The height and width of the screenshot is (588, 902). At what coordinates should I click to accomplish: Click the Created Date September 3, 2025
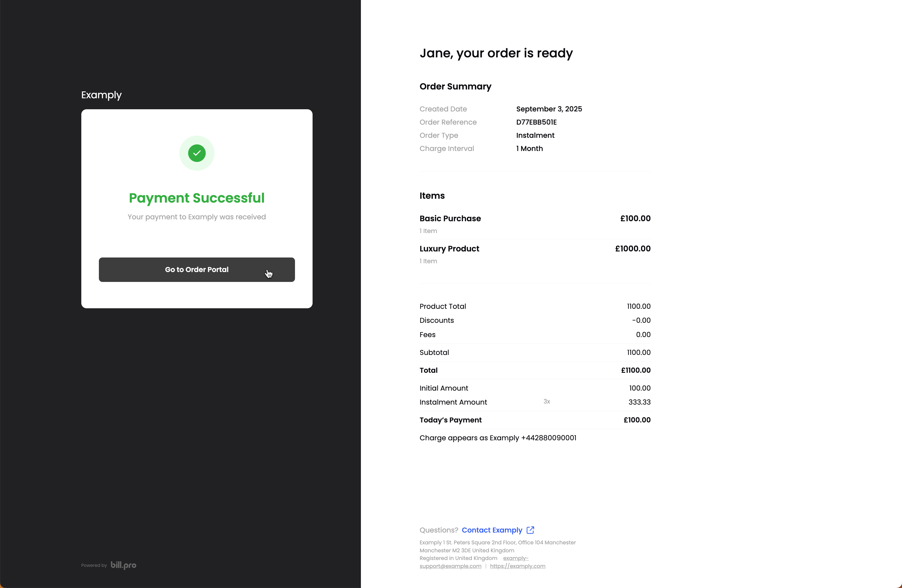click(549, 109)
